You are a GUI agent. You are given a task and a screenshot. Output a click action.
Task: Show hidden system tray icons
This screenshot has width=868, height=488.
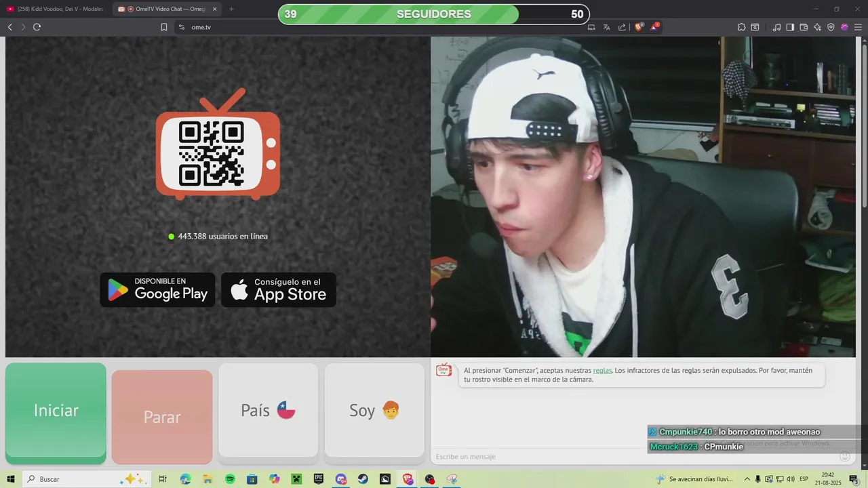point(747,479)
